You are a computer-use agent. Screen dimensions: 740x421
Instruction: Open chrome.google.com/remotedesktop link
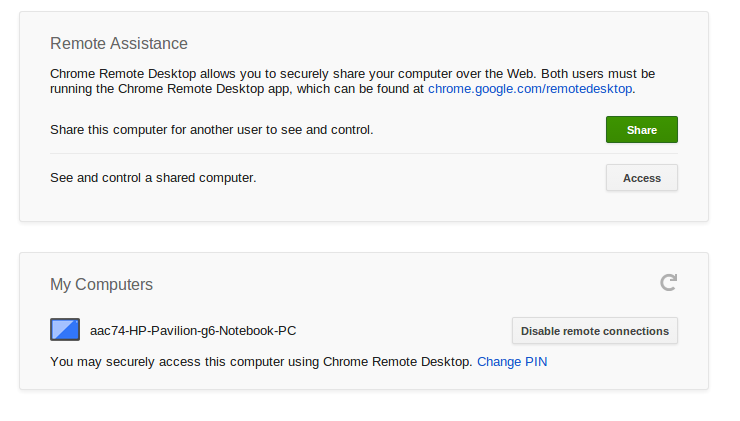click(x=530, y=89)
